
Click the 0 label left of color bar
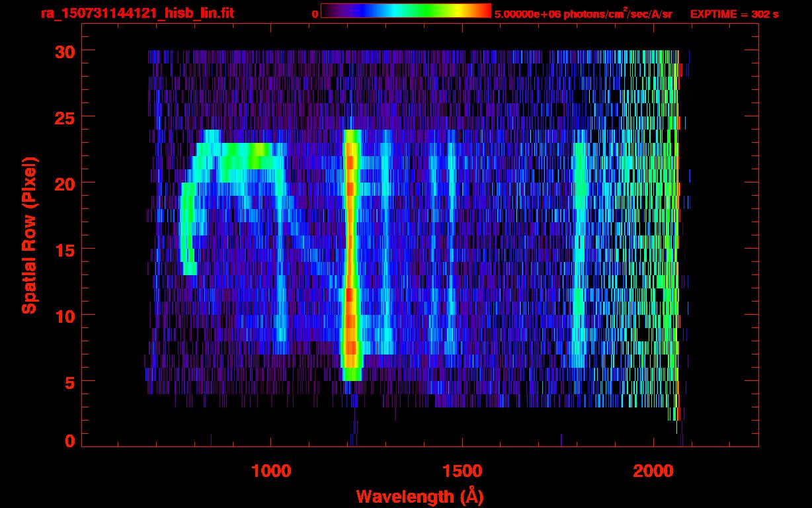[x=315, y=14]
